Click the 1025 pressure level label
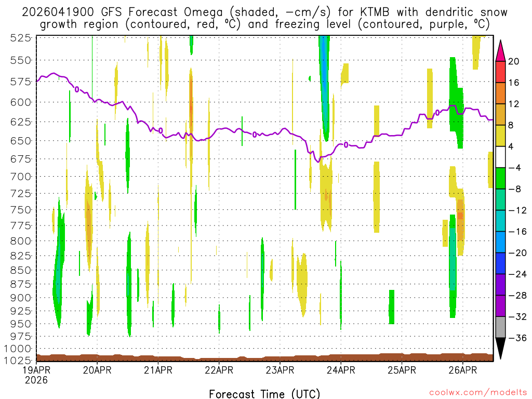This screenshot has width=532, height=399. point(18,361)
